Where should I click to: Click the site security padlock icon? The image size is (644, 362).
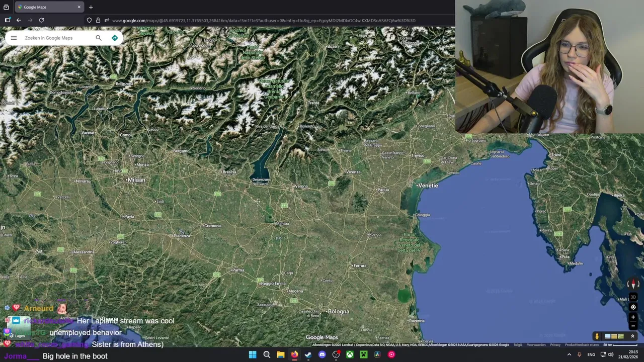pyautogui.click(x=98, y=20)
